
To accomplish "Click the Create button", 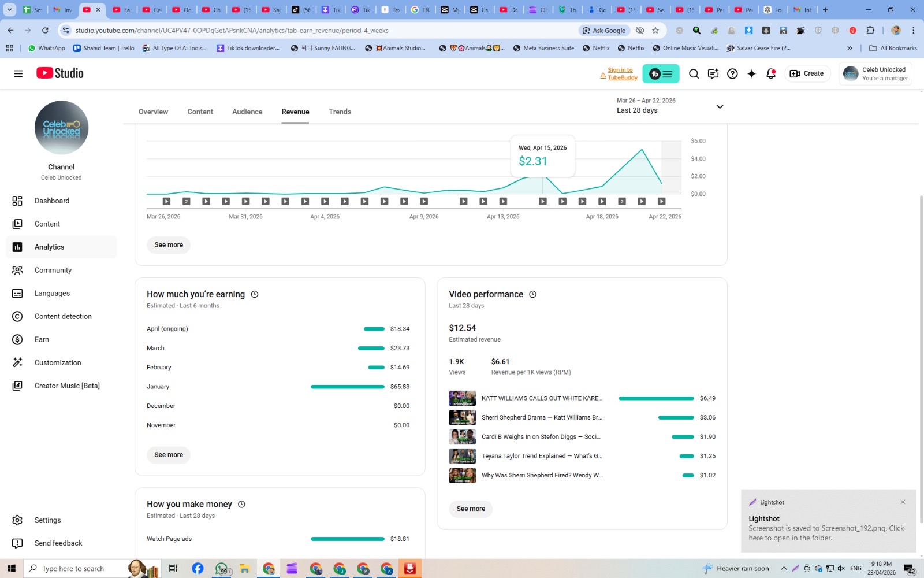I will [x=807, y=73].
